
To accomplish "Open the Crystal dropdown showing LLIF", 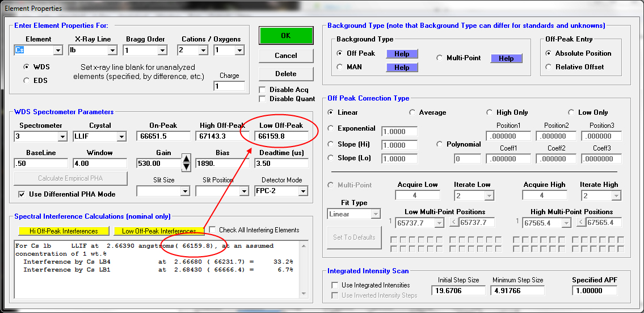I will [121, 137].
